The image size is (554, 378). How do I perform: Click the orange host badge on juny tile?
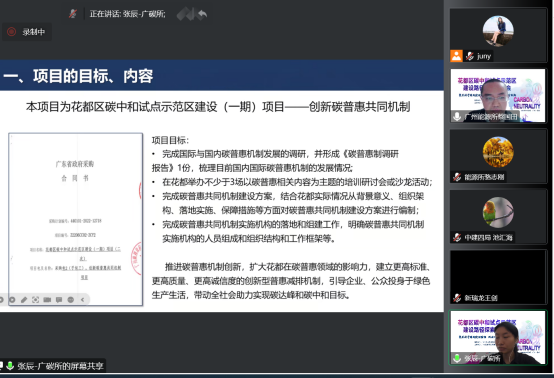tap(456, 56)
